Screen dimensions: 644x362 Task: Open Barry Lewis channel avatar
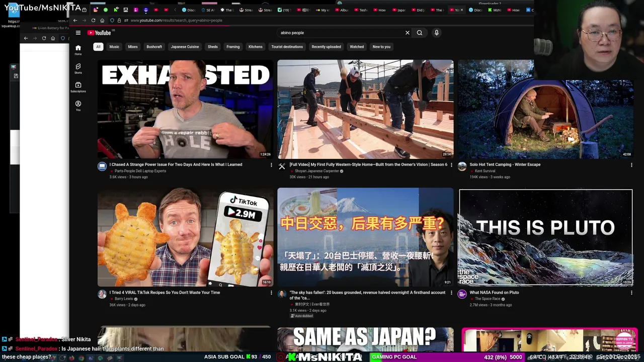[102, 294]
